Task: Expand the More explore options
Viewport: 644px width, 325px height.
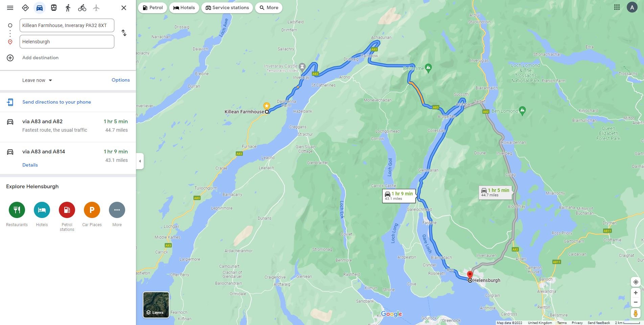Action: [x=117, y=210]
